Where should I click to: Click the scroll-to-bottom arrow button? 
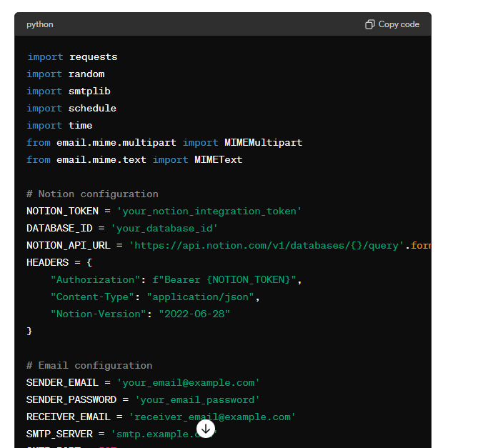pos(206,429)
